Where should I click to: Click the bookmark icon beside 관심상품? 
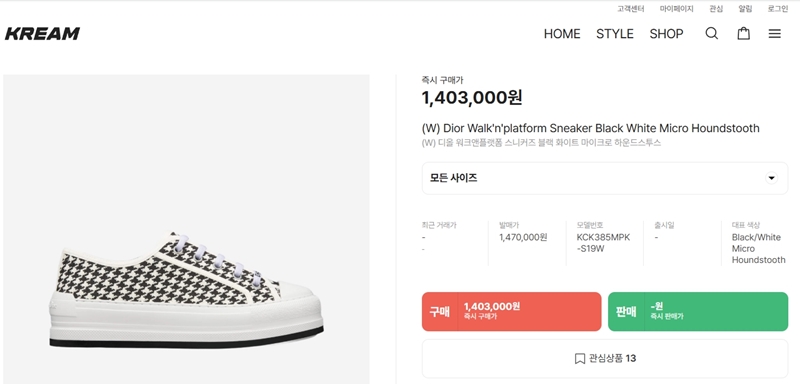(580, 359)
